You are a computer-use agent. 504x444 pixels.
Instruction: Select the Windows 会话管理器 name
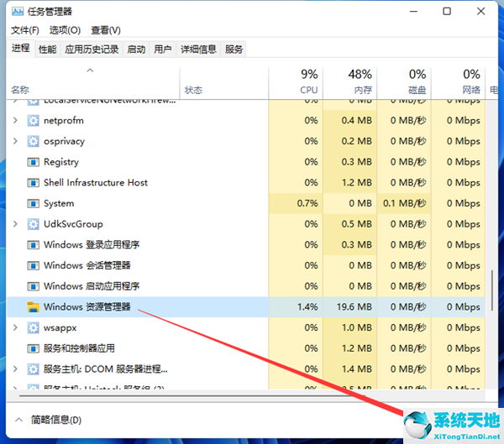(87, 266)
